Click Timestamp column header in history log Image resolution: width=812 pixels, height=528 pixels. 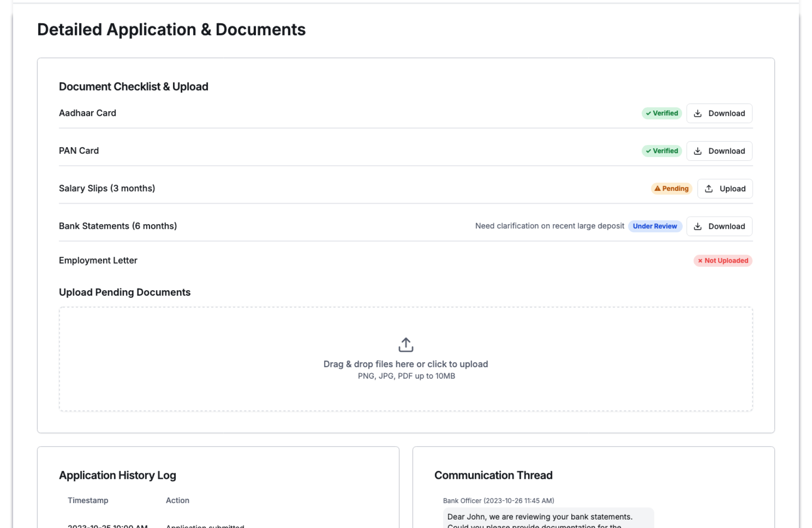click(88, 500)
